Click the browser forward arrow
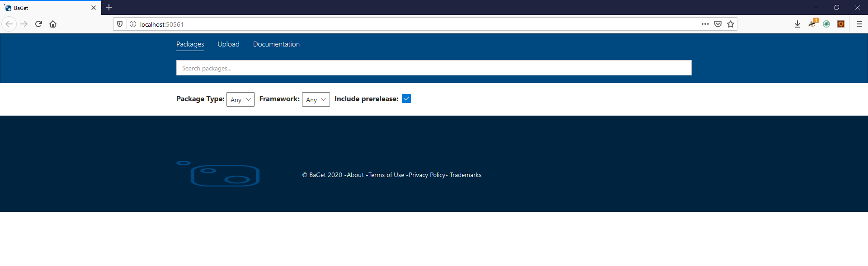The height and width of the screenshot is (266, 868). [x=24, y=24]
